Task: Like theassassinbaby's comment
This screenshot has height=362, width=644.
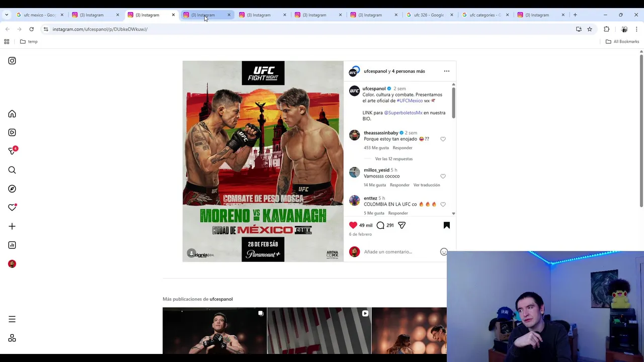Action: 443,139
